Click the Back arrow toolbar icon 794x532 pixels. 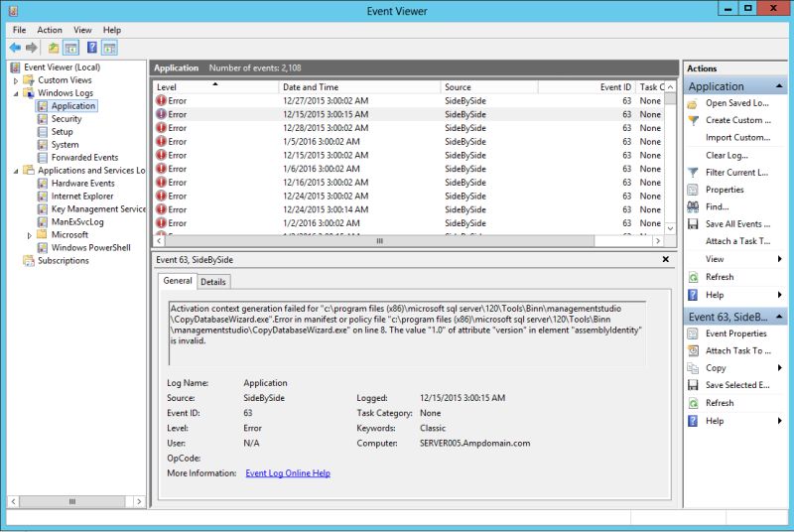point(15,48)
